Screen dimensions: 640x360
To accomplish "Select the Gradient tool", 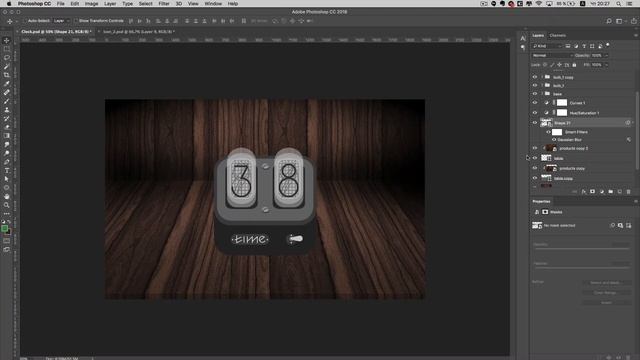I will pyautogui.click(x=7, y=136).
